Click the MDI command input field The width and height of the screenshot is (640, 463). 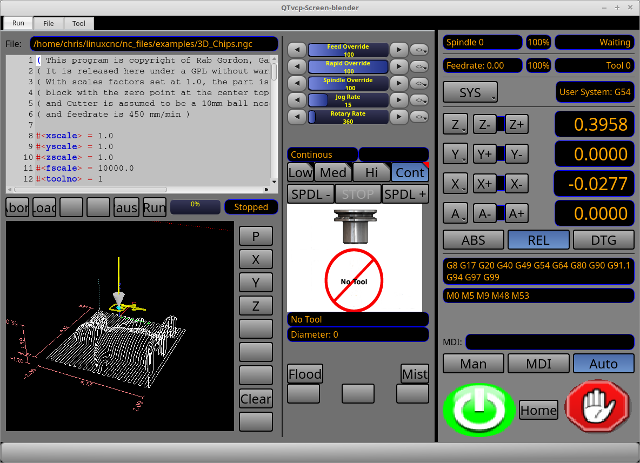[x=549, y=343]
